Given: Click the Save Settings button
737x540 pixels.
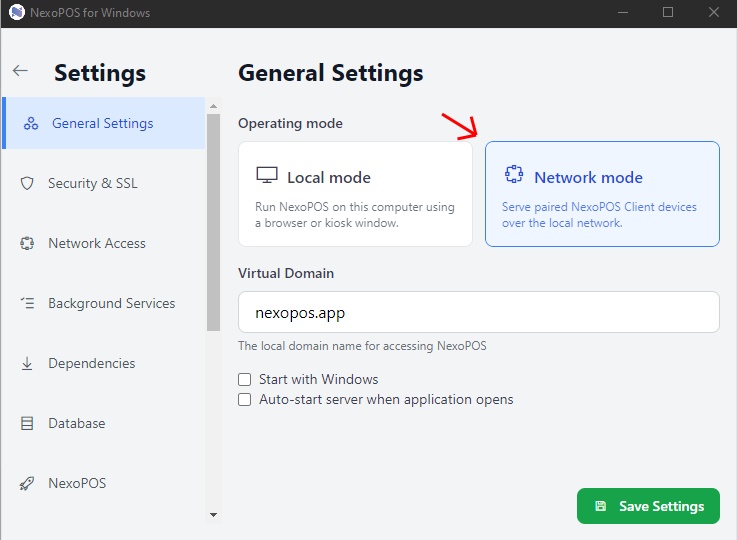Looking at the screenshot, I should [x=648, y=506].
